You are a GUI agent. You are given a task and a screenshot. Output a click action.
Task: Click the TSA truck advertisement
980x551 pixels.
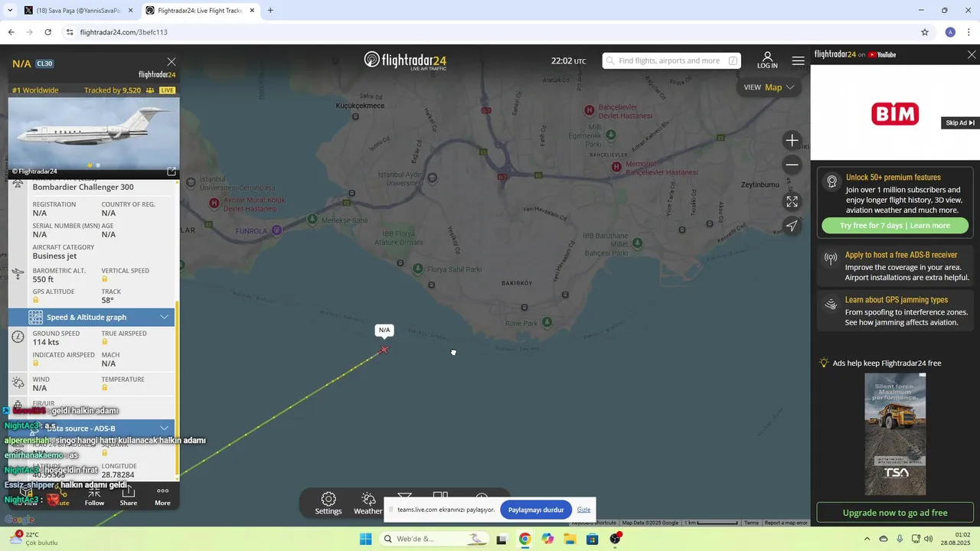[x=895, y=434]
